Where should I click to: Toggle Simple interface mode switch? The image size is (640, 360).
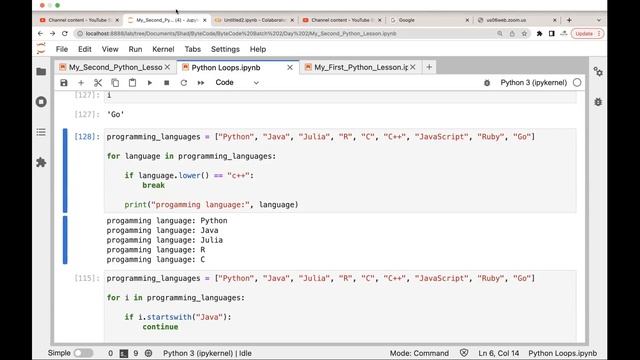click(83, 353)
